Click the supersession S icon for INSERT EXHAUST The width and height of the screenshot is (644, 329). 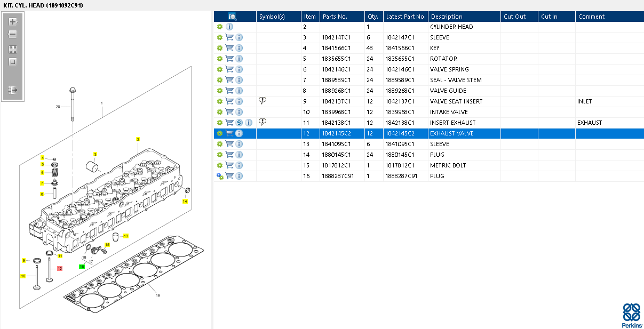(240, 123)
